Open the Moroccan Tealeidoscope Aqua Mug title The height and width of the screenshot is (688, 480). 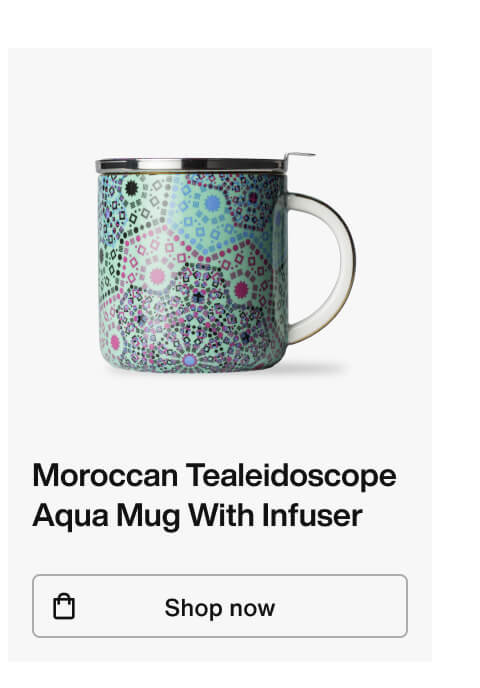click(214, 495)
